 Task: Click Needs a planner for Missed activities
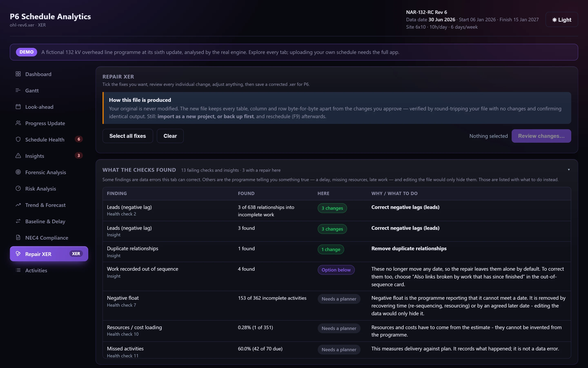[x=339, y=350]
